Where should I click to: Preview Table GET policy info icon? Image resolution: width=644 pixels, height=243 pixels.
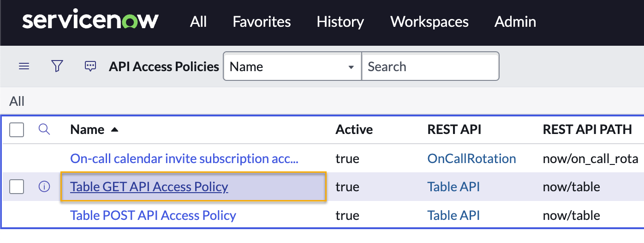point(44,187)
